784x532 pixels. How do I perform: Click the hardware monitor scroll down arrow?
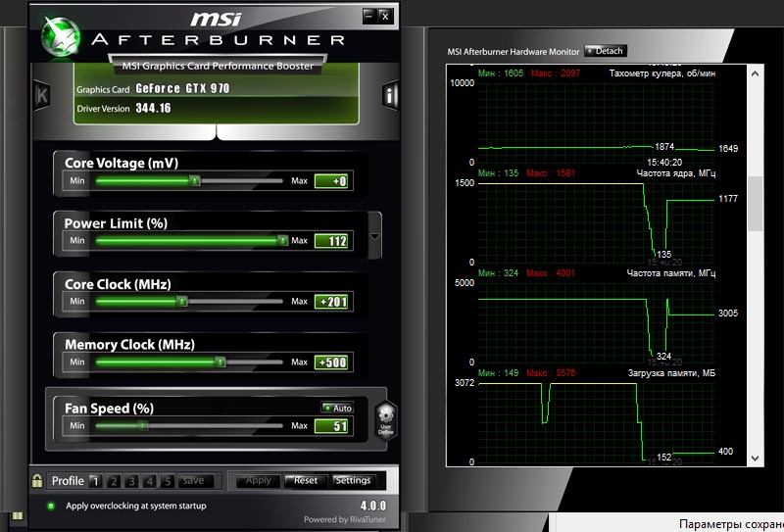(755, 458)
